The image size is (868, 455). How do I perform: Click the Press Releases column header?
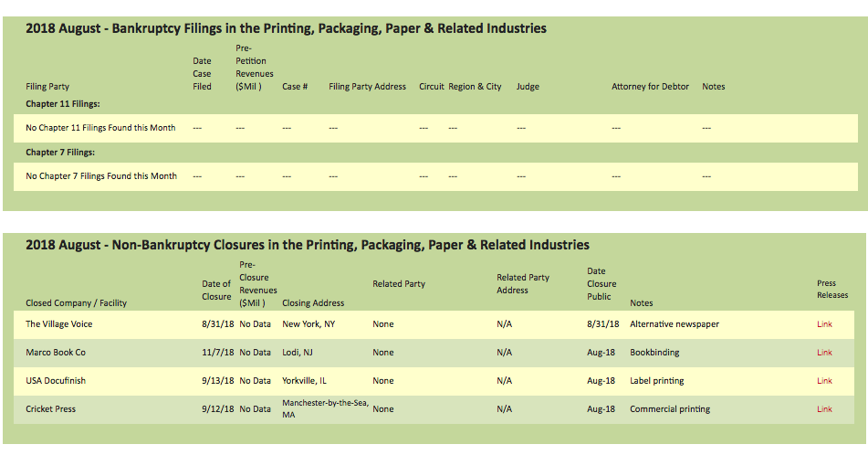pyautogui.click(x=831, y=290)
